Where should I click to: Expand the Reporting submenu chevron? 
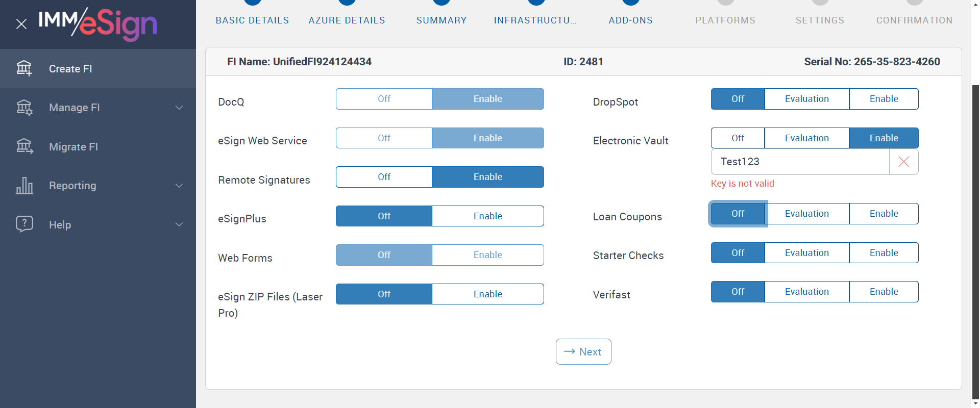coord(179,186)
